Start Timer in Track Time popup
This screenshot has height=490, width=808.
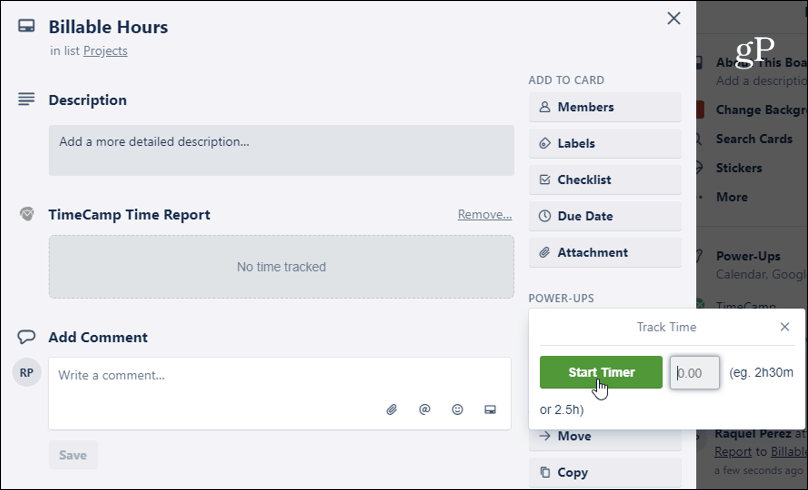click(601, 373)
